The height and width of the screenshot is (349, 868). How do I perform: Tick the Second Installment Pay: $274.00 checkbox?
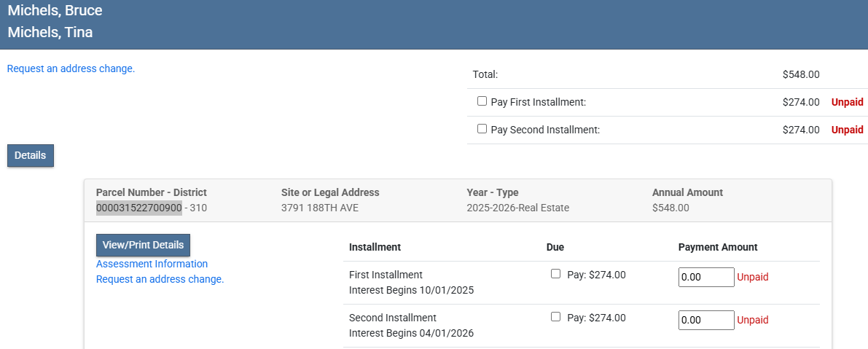click(x=556, y=317)
